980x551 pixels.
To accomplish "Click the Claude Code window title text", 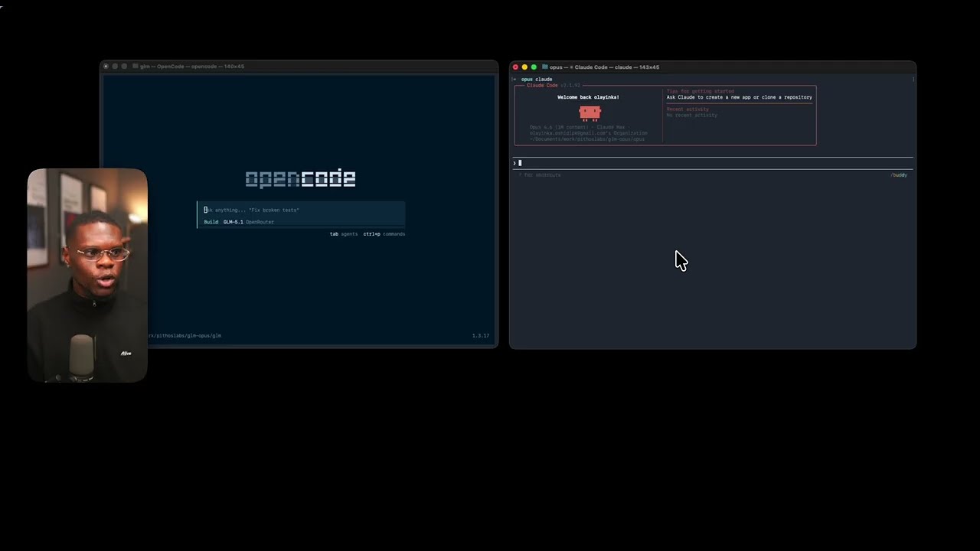I will [x=605, y=67].
